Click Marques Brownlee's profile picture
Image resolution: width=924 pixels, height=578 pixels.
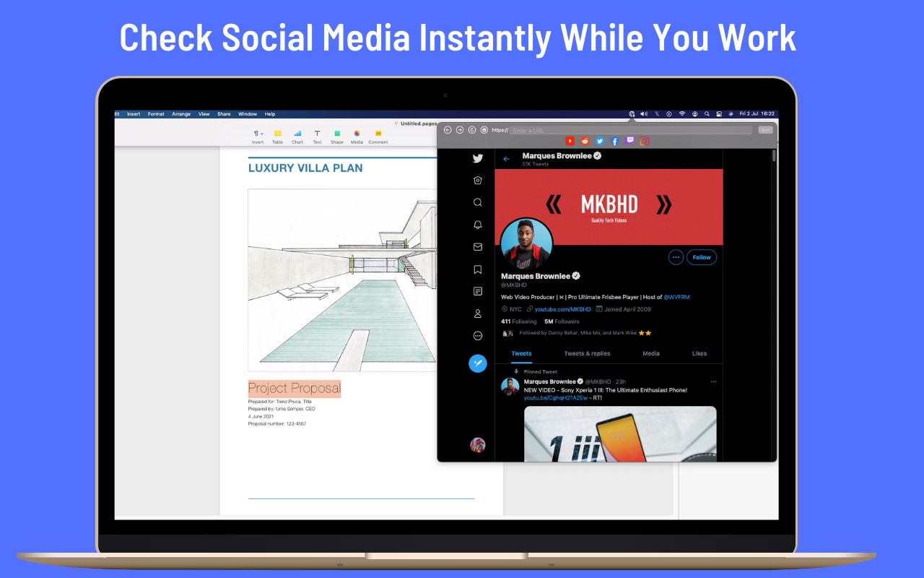pos(526,244)
